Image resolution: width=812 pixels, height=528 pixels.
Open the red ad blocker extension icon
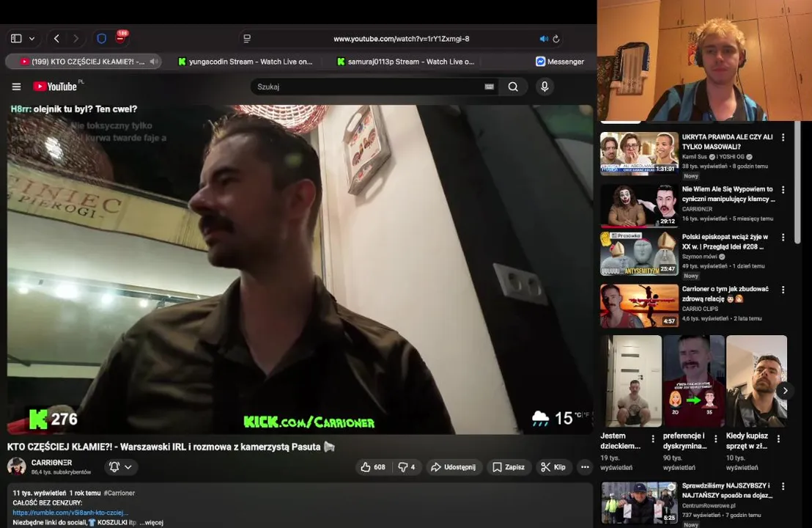pyautogui.click(x=121, y=37)
